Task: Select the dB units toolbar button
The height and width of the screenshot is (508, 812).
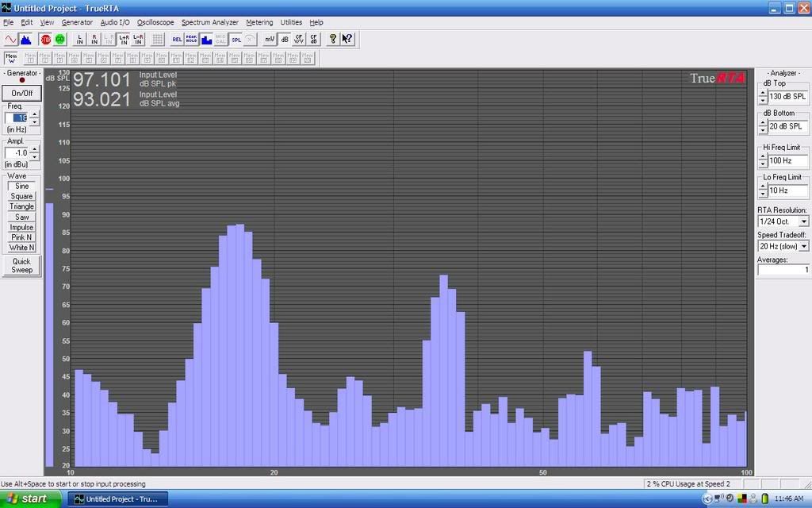Action: [285, 40]
